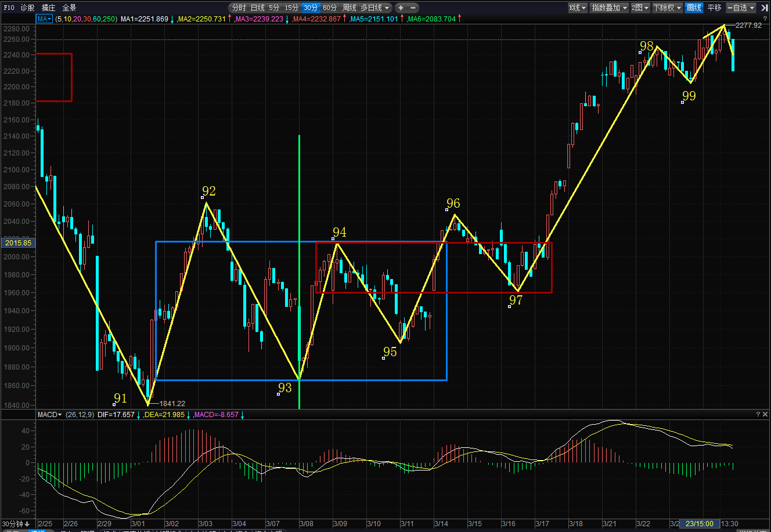Click the zoom in plus button
Image resolution: width=771 pixels, height=532 pixels.
coord(401,8)
